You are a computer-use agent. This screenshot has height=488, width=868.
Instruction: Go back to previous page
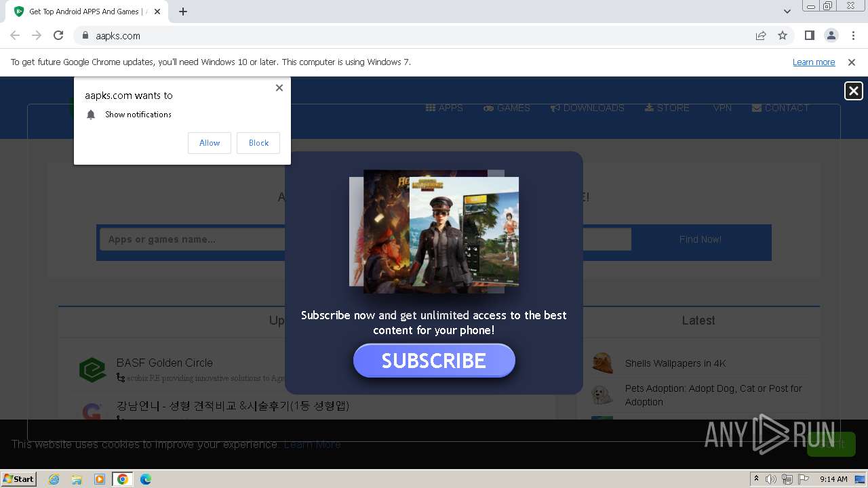pyautogui.click(x=15, y=35)
